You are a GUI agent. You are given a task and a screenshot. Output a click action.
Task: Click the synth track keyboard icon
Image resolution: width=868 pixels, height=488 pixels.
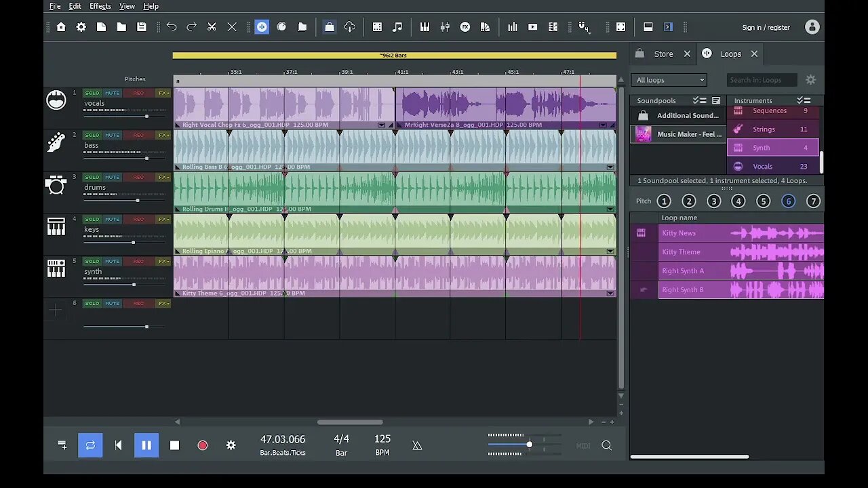[56, 268]
